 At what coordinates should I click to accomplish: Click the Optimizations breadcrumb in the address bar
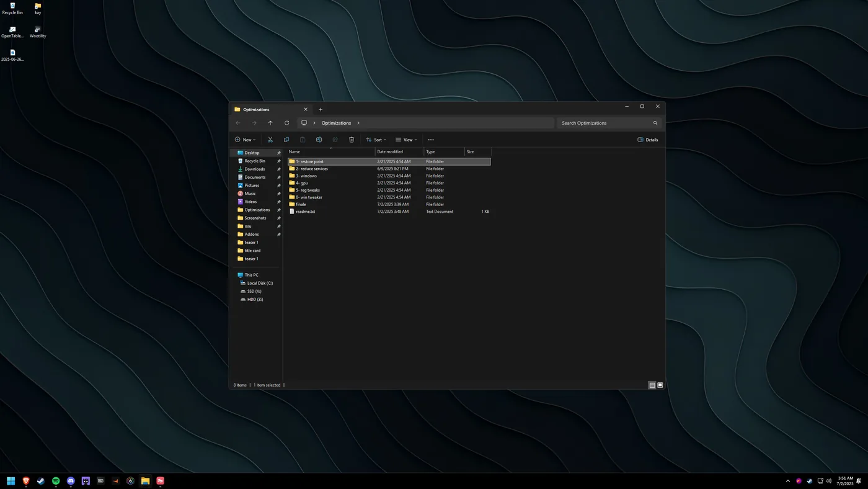coord(336,123)
